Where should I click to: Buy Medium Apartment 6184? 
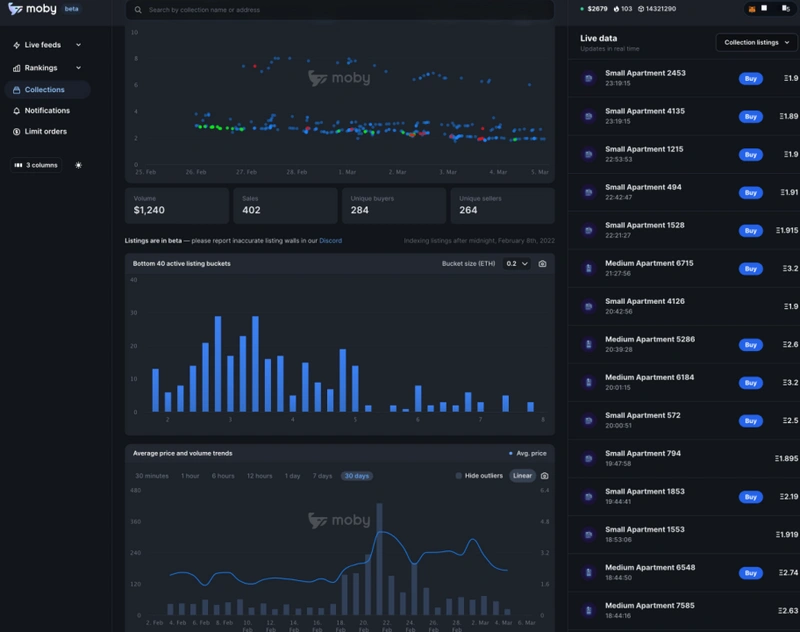(x=751, y=383)
